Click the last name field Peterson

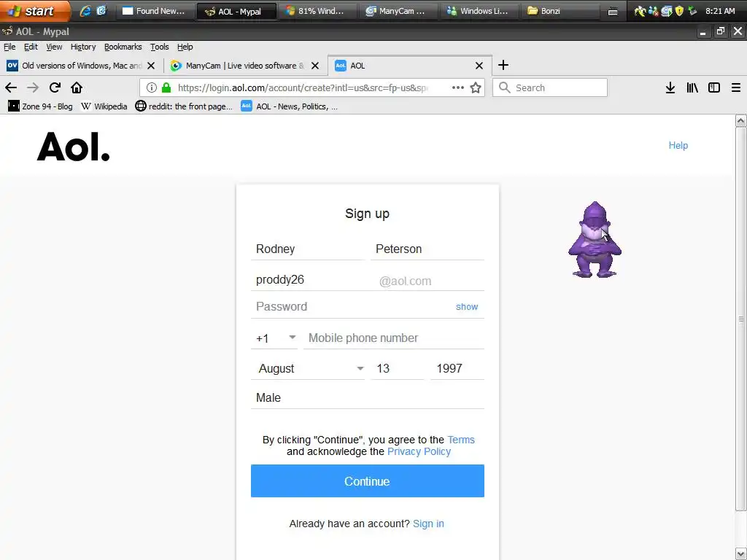click(427, 249)
